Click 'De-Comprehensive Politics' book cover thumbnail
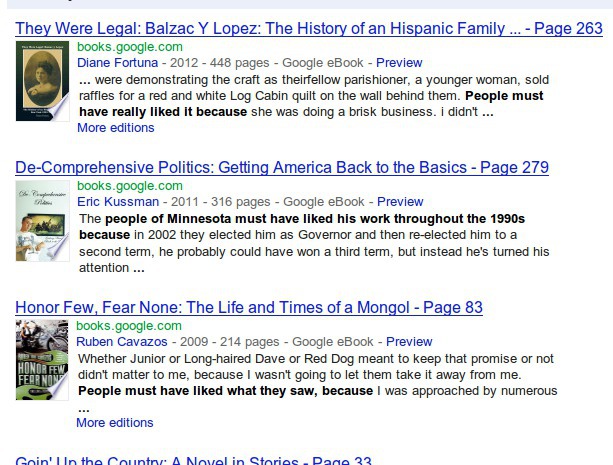 point(41,221)
